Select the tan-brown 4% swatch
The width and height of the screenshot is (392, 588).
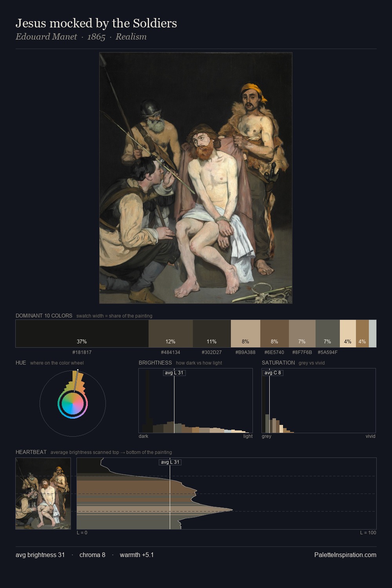(x=362, y=334)
